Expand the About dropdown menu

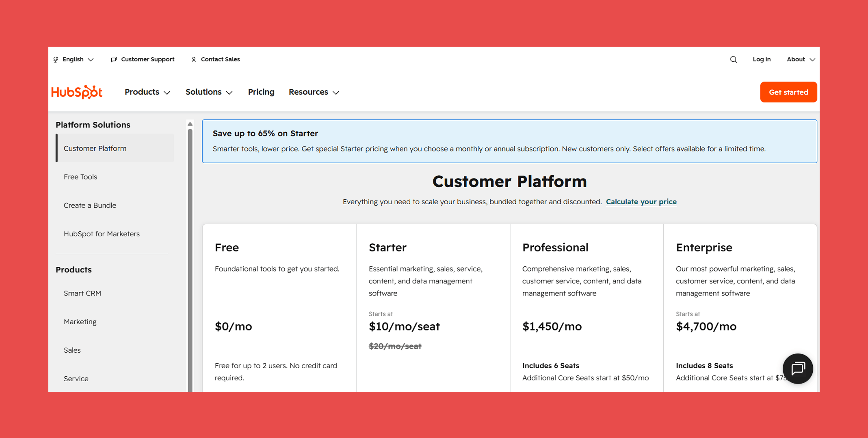[801, 59]
